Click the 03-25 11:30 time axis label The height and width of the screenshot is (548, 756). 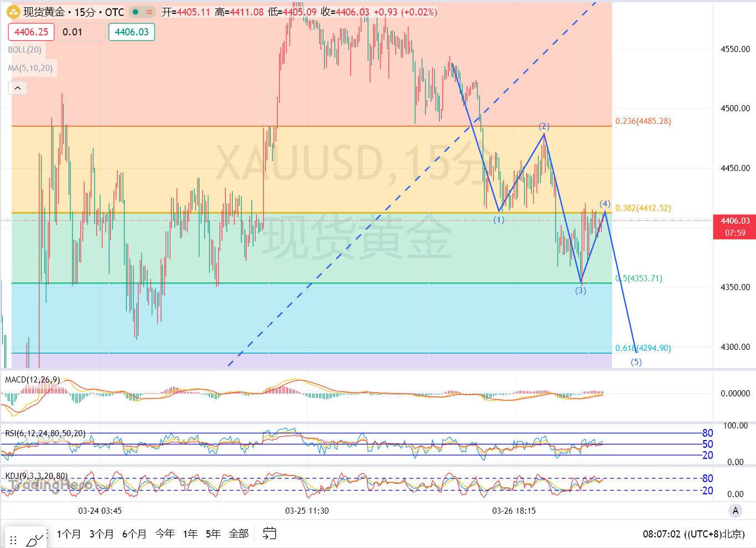pos(307,511)
